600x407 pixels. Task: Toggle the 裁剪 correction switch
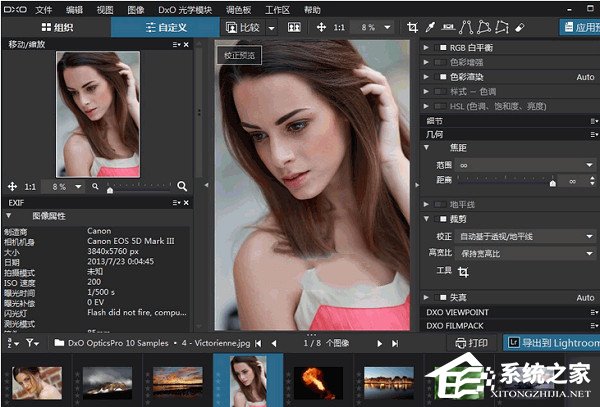click(x=440, y=219)
